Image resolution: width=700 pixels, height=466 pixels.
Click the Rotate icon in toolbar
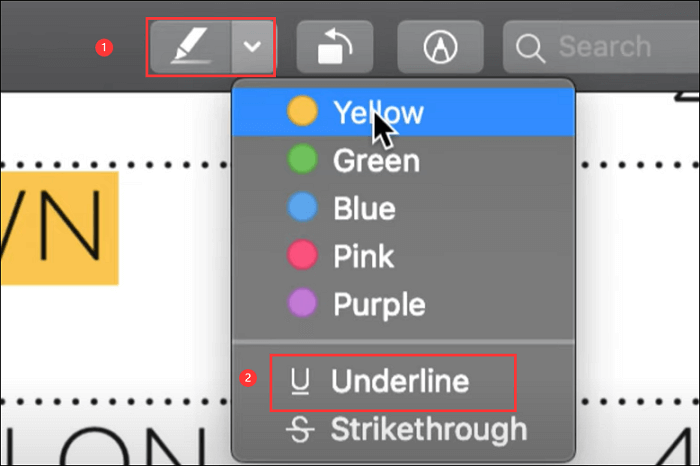pyautogui.click(x=335, y=47)
